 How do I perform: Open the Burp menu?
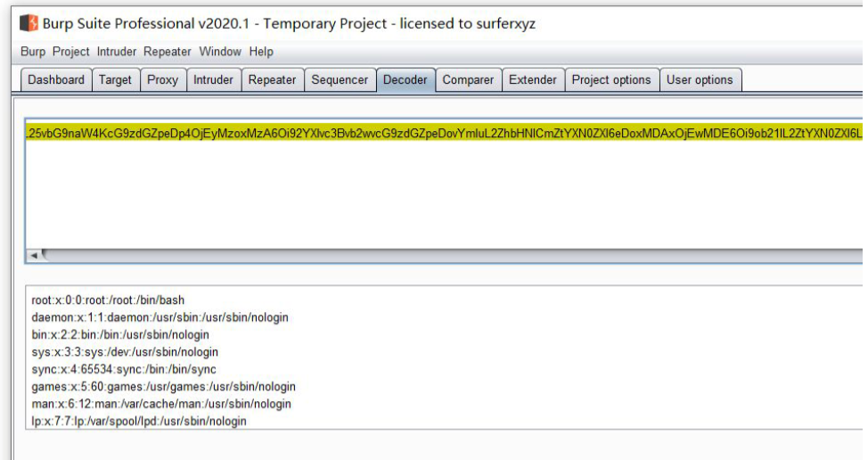(33, 52)
